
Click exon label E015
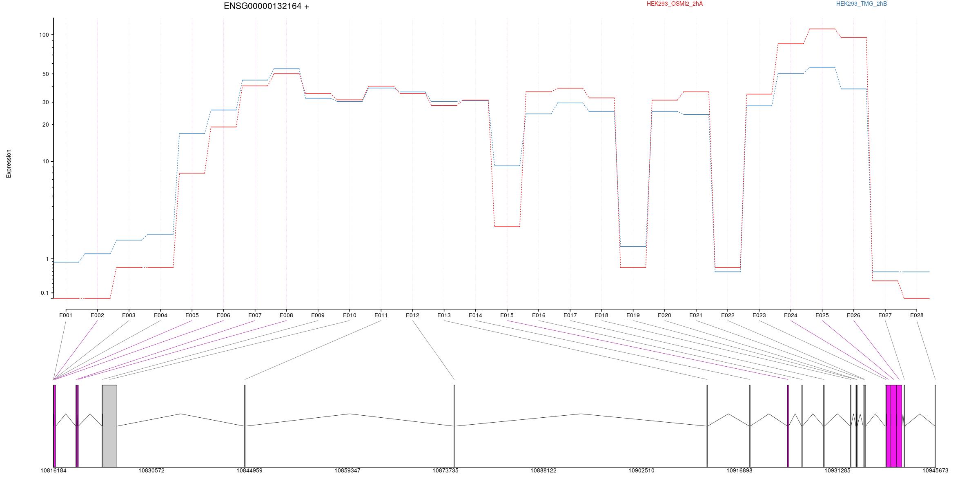(x=507, y=315)
